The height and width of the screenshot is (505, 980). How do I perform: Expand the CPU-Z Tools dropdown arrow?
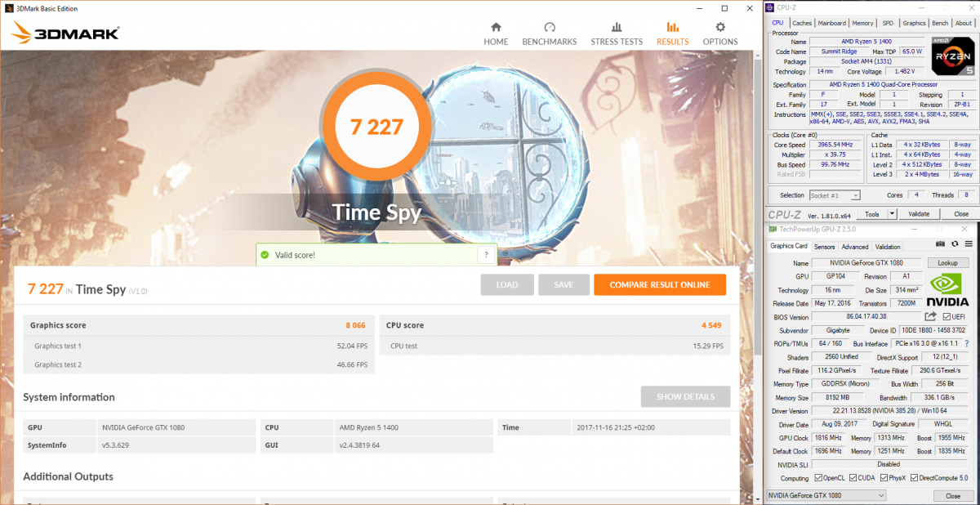point(892,214)
